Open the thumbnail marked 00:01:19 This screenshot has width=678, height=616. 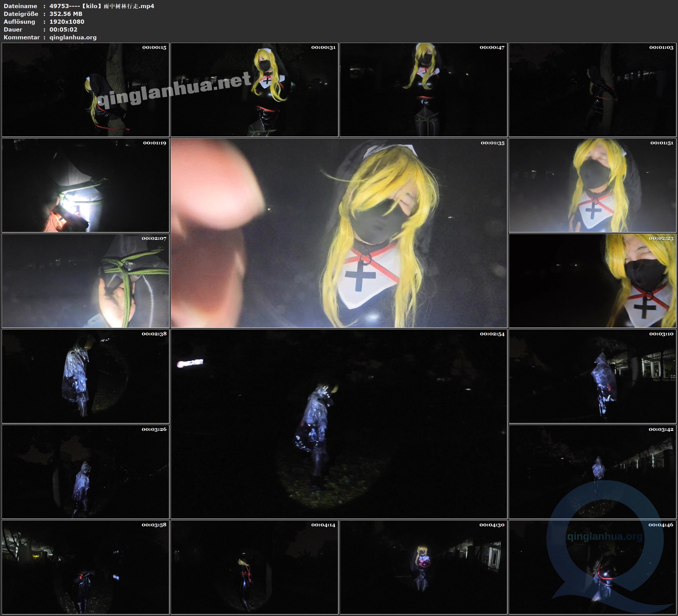point(85,185)
